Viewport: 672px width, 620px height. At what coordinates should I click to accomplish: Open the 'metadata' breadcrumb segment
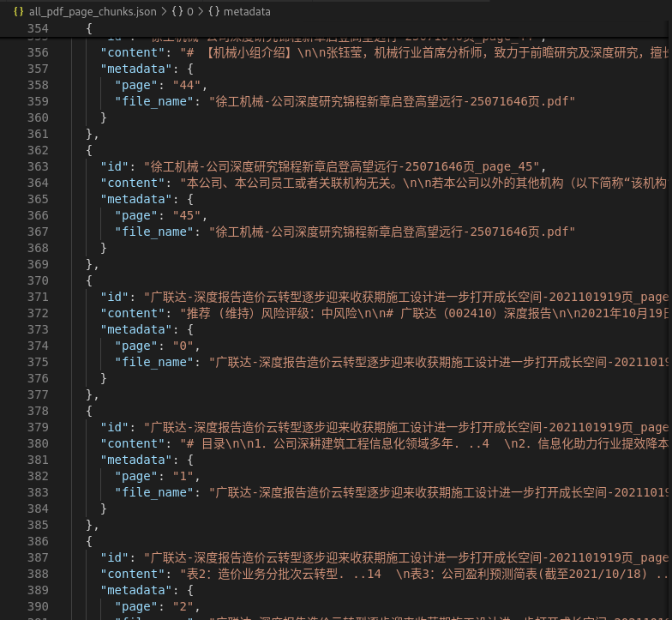pos(247,12)
